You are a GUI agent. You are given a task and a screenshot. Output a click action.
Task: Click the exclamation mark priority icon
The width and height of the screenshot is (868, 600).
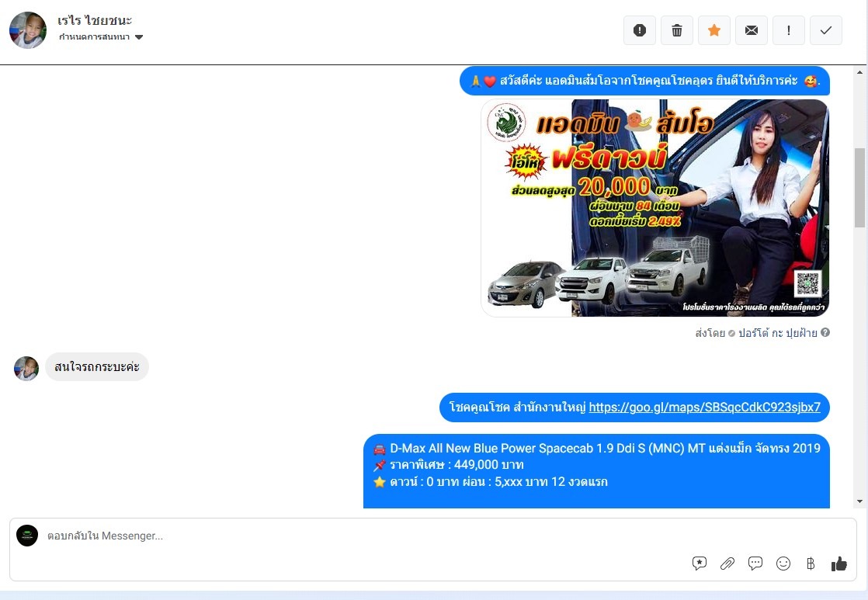point(788,30)
